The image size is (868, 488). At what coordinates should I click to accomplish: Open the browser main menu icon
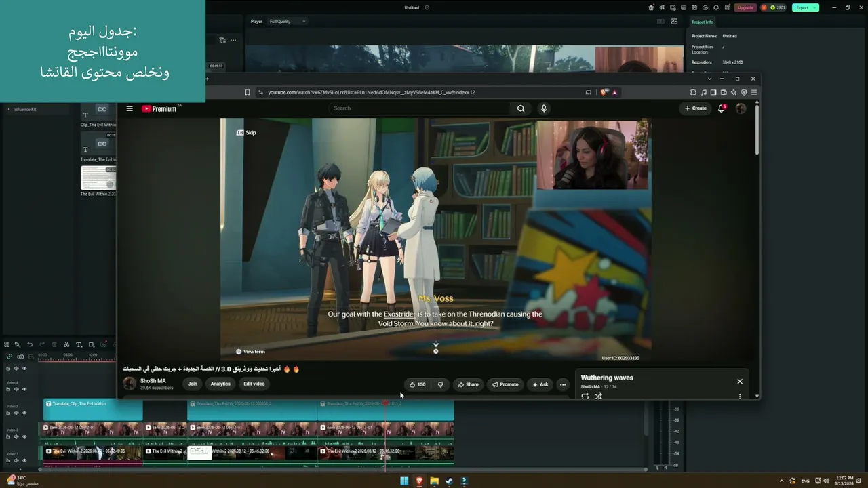click(754, 92)
